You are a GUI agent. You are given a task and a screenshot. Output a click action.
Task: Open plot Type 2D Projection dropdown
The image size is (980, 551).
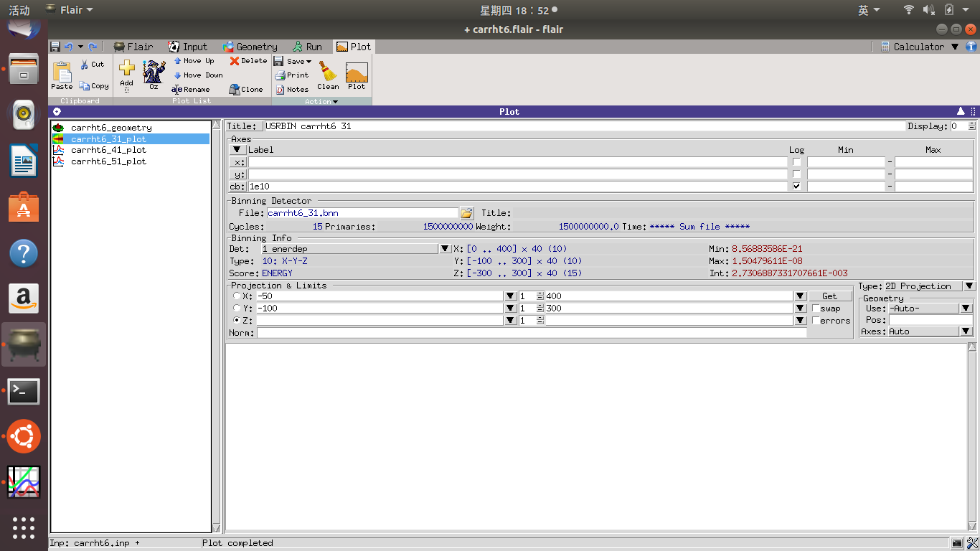click(969, 286)
